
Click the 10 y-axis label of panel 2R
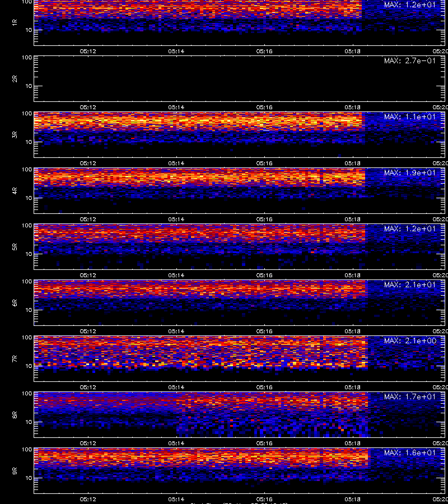point(29,86)
